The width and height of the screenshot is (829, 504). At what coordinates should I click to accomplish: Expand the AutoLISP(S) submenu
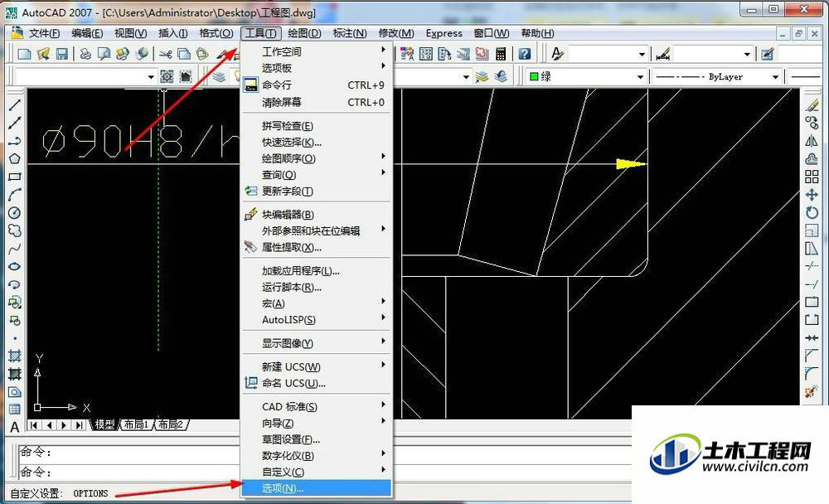(x=317, y=320)
